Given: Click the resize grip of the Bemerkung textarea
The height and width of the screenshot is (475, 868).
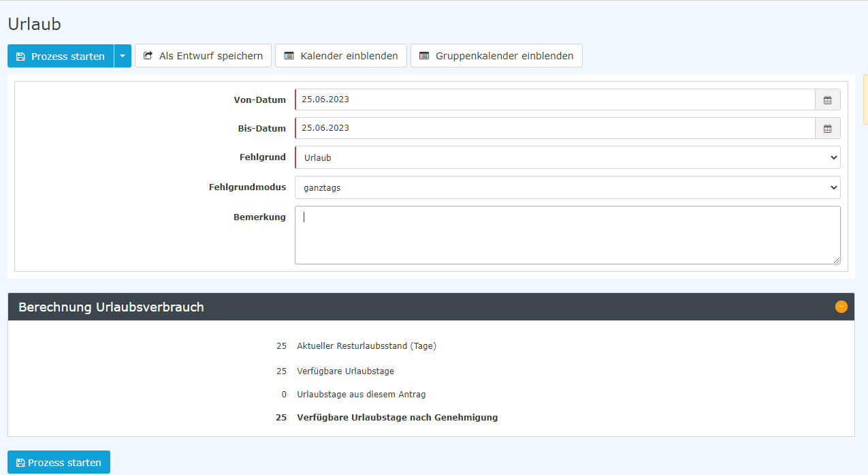Looking at the screenshot, I should [837, 260].
